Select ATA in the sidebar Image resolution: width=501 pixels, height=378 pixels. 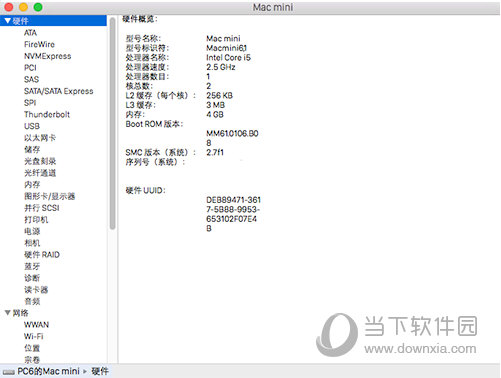coord(30,33)
